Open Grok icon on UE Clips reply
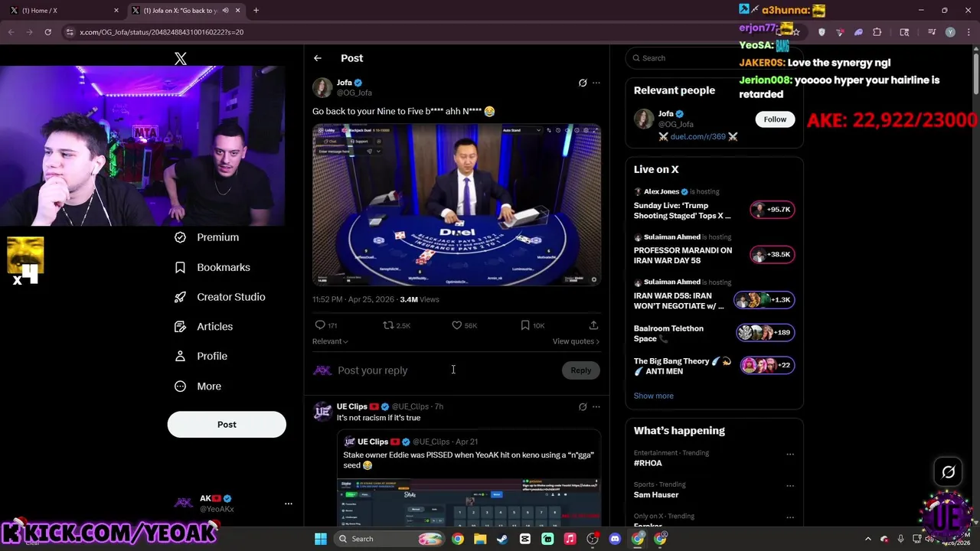Screen dimensions: 980x551 [583, 407]
